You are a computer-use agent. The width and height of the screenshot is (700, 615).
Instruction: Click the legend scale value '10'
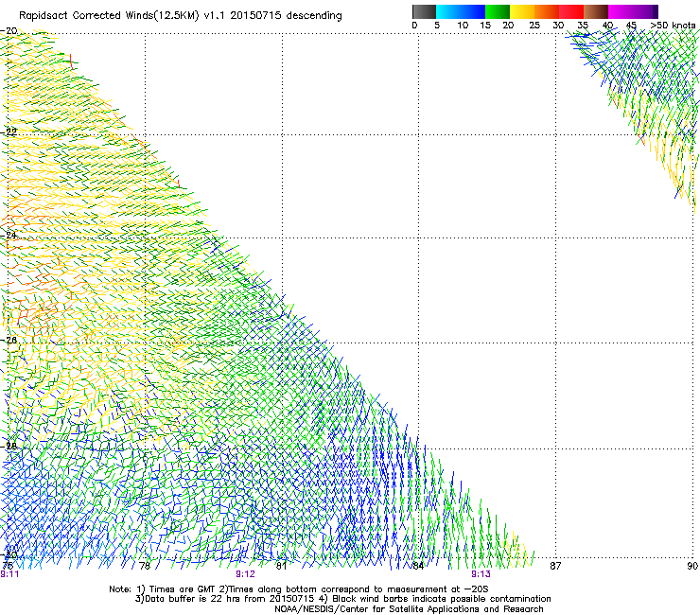pos(463,26)
